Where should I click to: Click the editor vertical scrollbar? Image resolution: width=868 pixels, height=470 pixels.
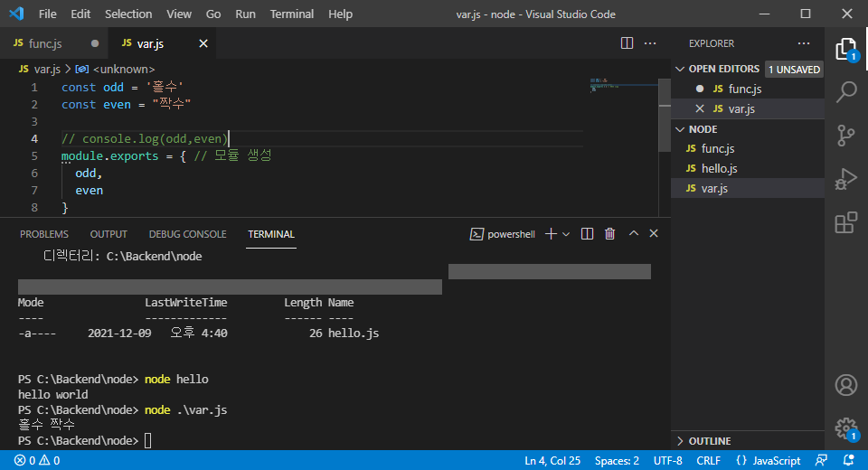[665, 115]
